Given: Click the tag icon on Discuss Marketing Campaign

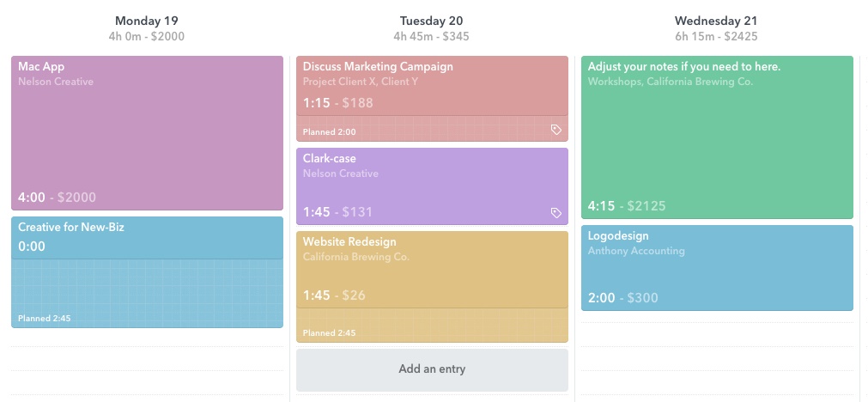Looking at the screenshot, I should pos(556,130).
